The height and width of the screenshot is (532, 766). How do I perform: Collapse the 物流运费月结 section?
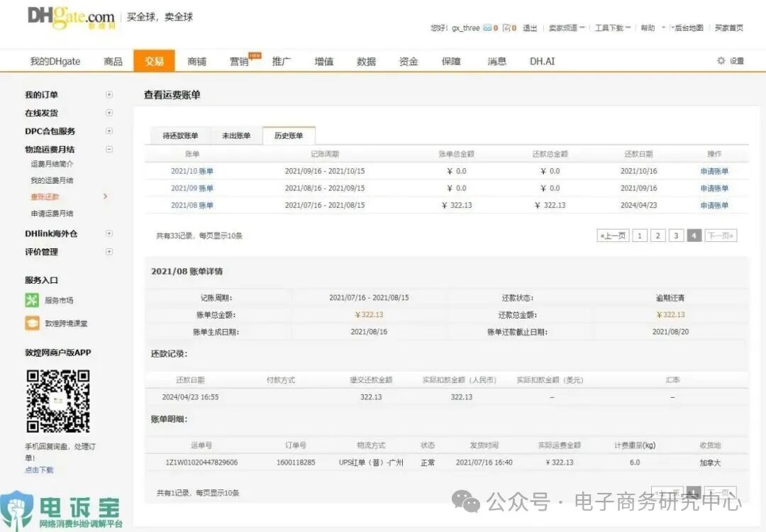coord(110,149)
